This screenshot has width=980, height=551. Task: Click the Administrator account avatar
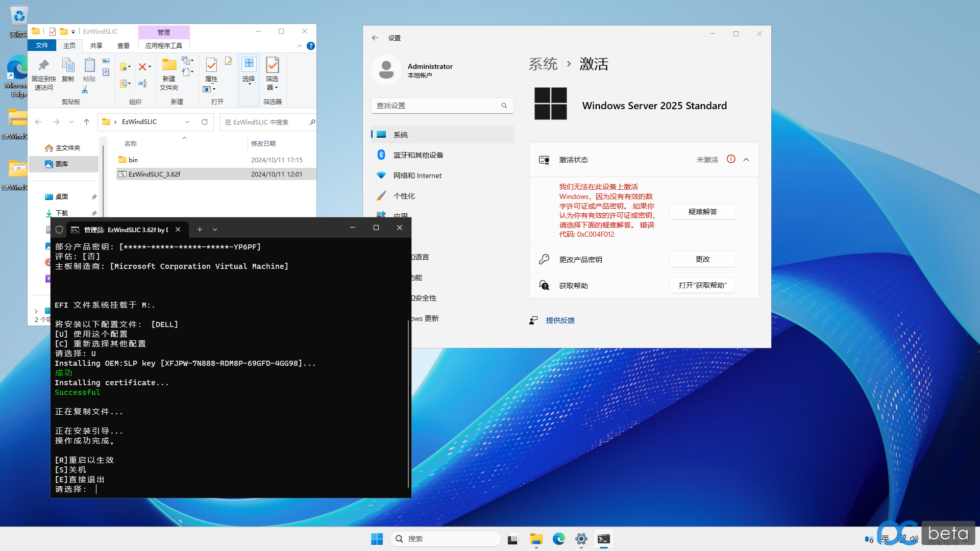pos(386,70)
